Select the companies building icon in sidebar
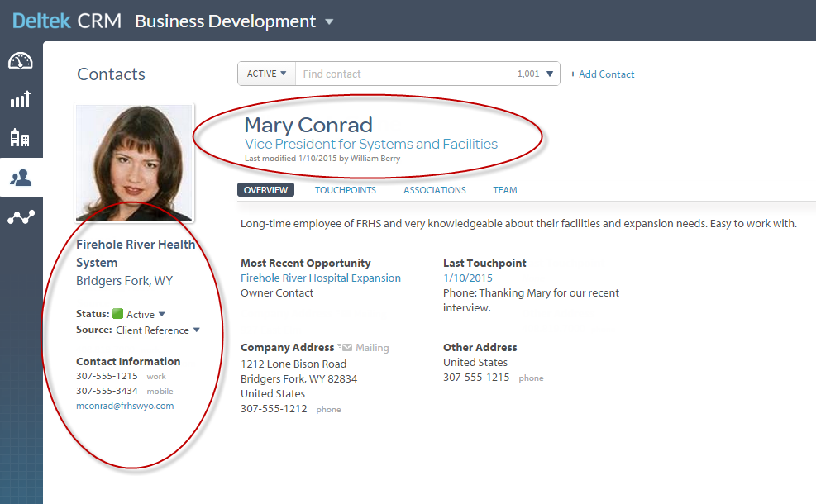Image resolution: width=816 pixels, height=504 pixels. pos(21,138)
